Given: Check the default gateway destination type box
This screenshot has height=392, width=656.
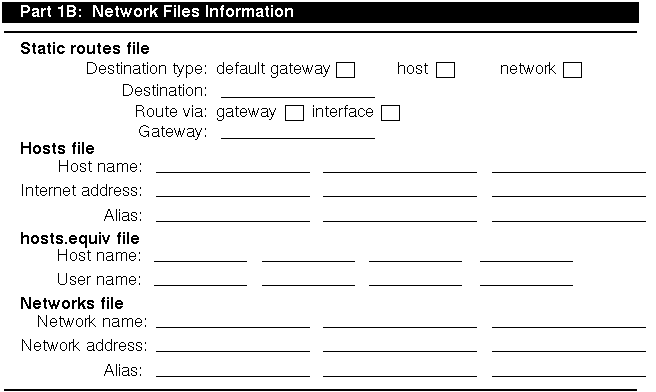Looking at the screenshot, I should 346,70.
